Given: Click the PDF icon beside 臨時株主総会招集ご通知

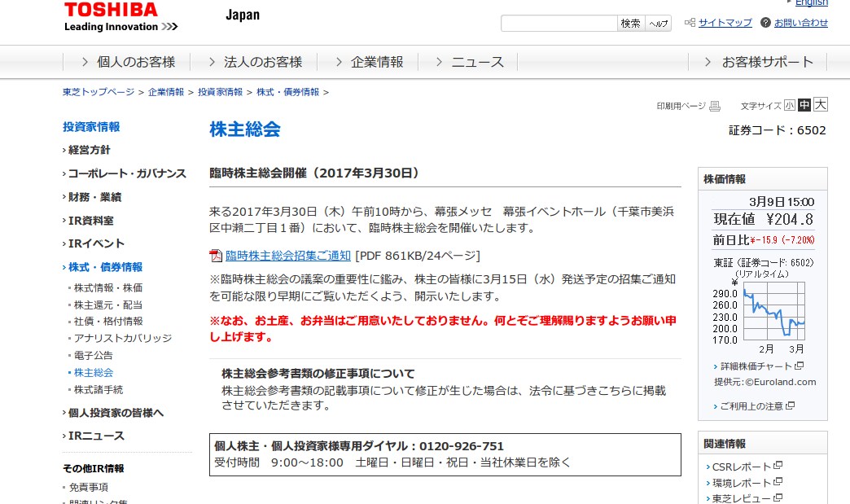Looking at the screenshot, I should tap(216, 255).
